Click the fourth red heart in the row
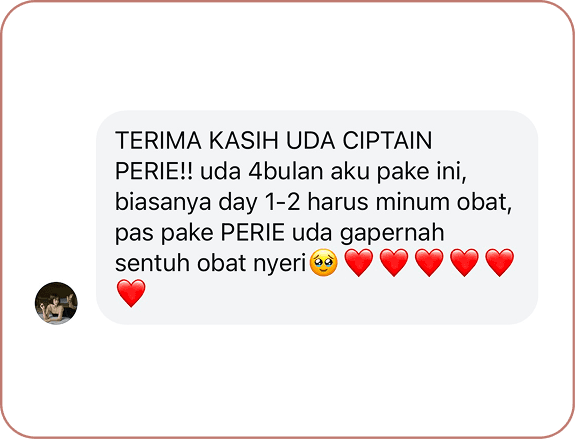The image size is (575, 439). [x=464, y=262]
